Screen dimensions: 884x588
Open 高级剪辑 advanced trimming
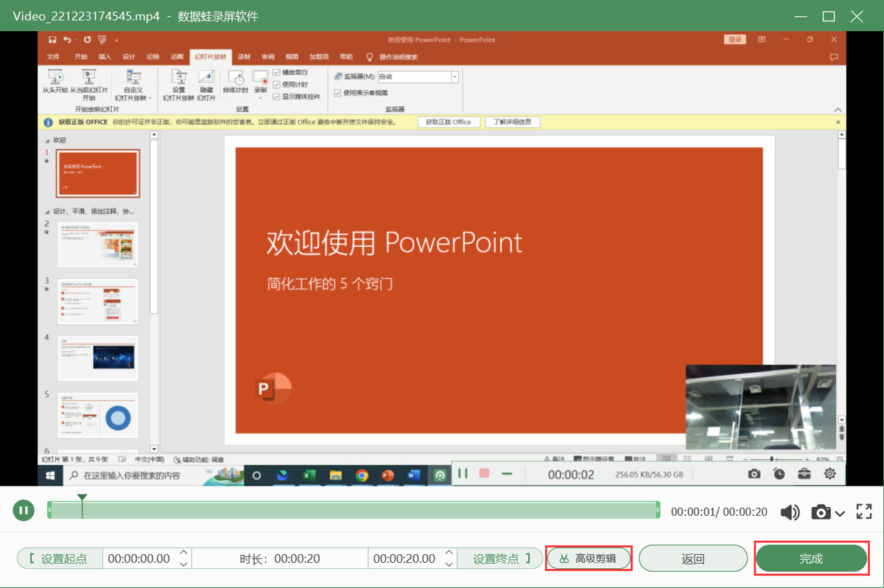pos(589,559)
